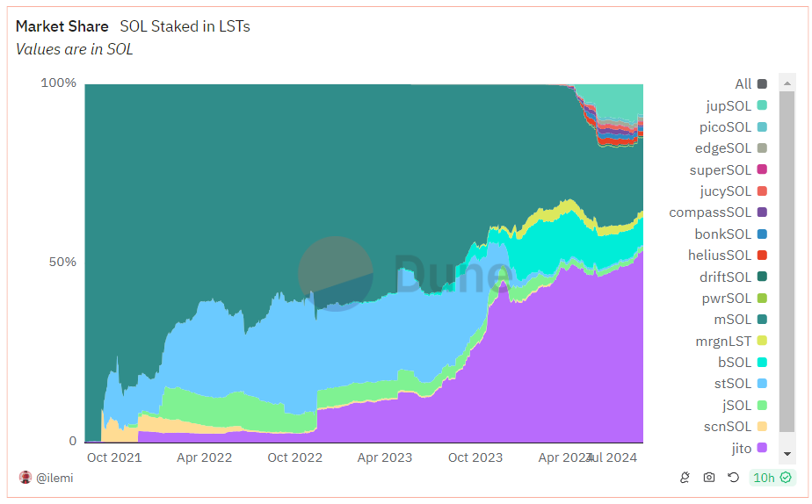This screenshot has width=812, height=504.
Task: Click the SOL Staked in LSTs subtitle
Action: (x=185, y=26)
